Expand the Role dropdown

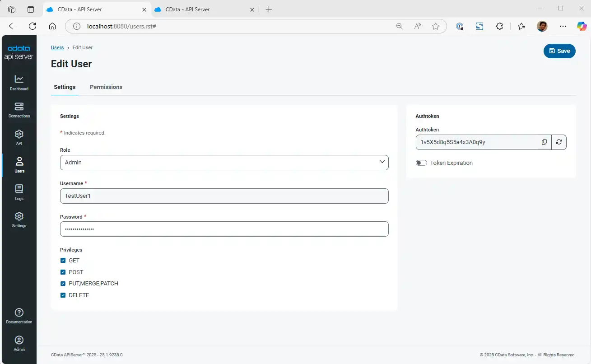point(224,162)
